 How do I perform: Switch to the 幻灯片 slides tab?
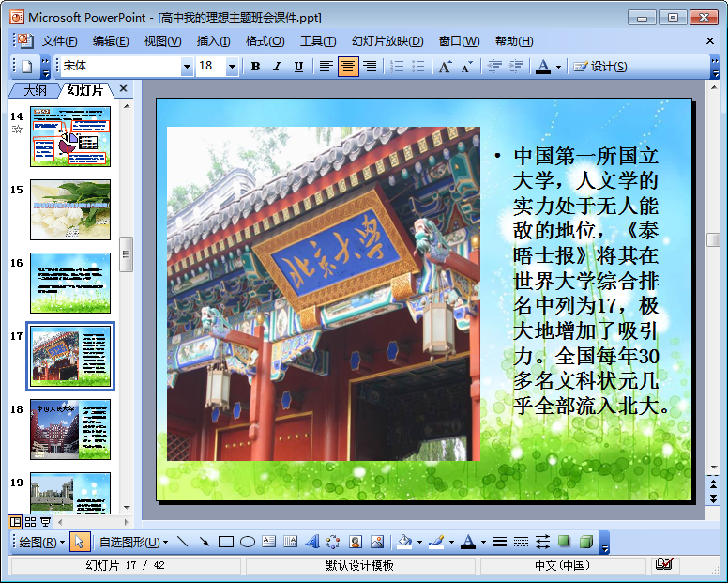[85, 90]
